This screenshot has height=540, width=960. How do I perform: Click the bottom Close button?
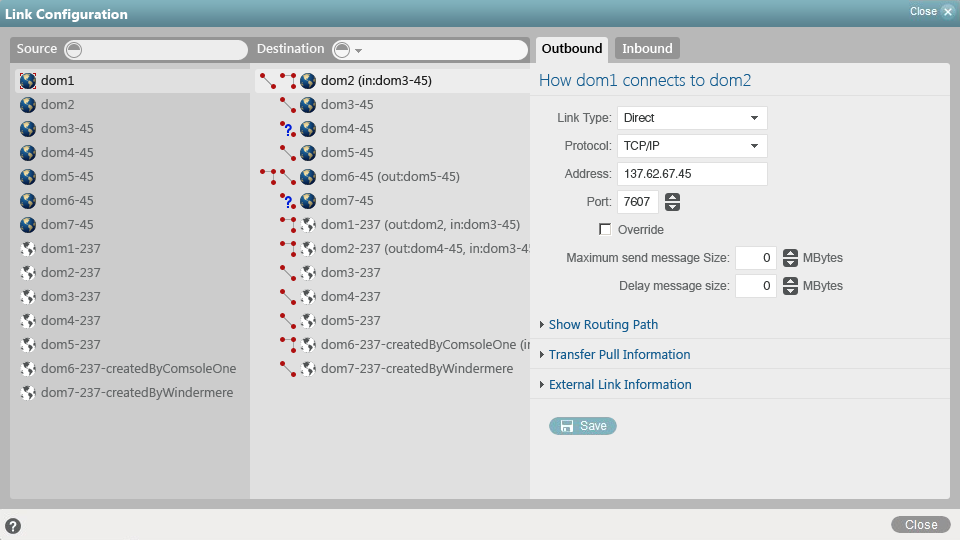[x=921, y=525]
